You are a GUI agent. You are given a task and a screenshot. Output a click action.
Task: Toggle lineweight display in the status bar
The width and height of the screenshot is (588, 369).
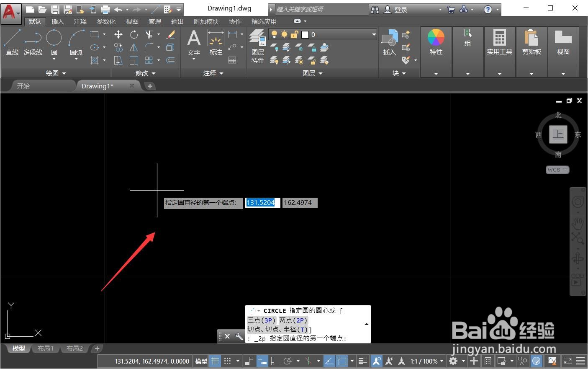[363, 361]
